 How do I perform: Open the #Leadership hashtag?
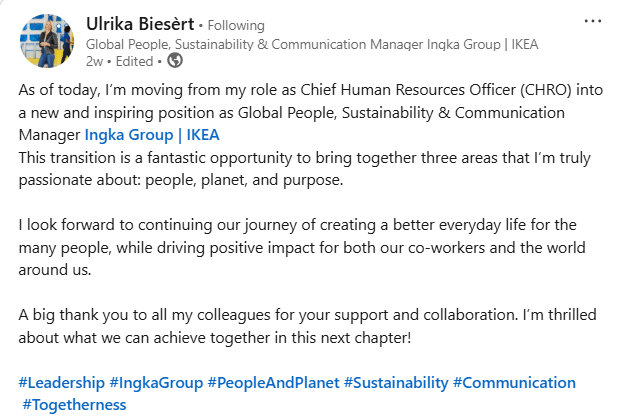[x=61, y=383]
